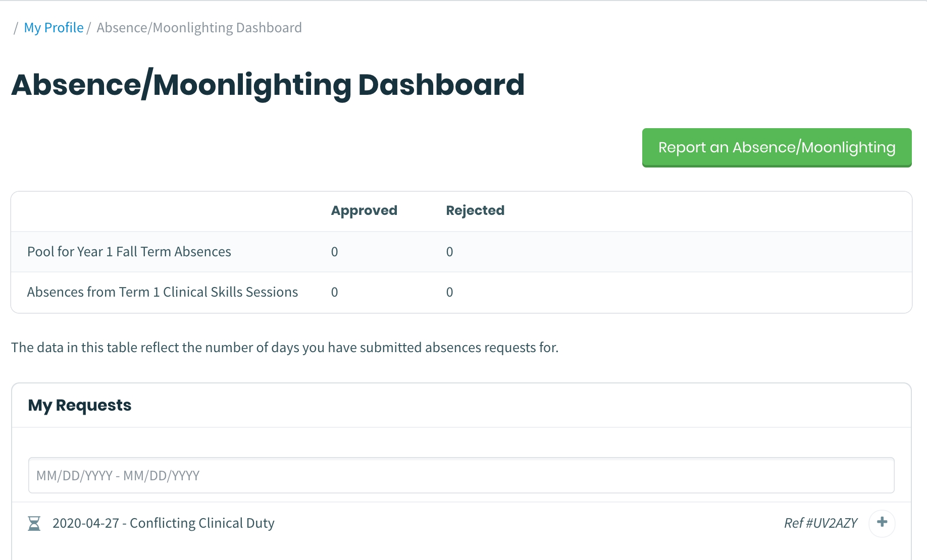Click the My Requests section heading
Viewport: 927px width, 560px height.
(80, 405)
